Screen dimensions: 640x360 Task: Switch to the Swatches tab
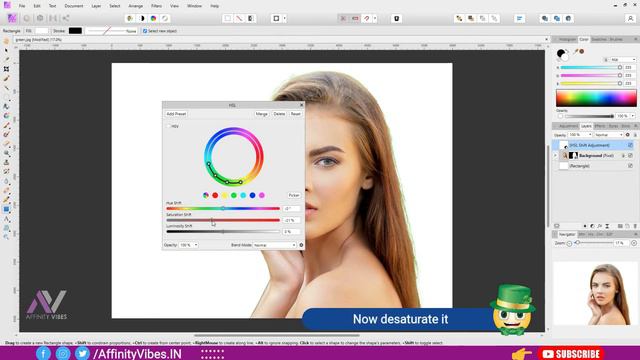click(x=599, y=40)
